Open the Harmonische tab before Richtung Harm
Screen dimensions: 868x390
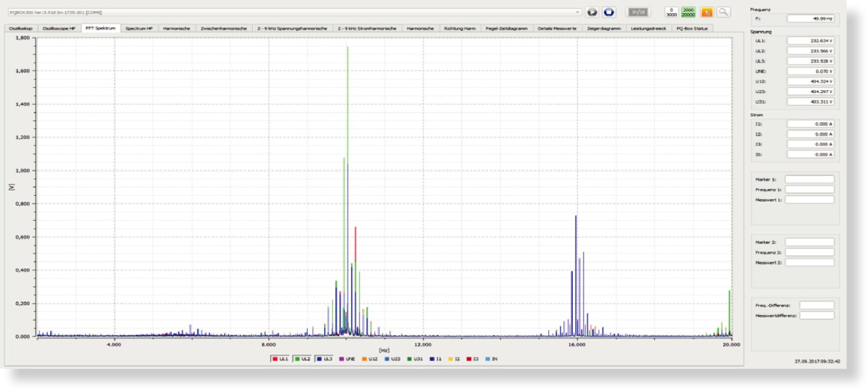tap(420, 28)
